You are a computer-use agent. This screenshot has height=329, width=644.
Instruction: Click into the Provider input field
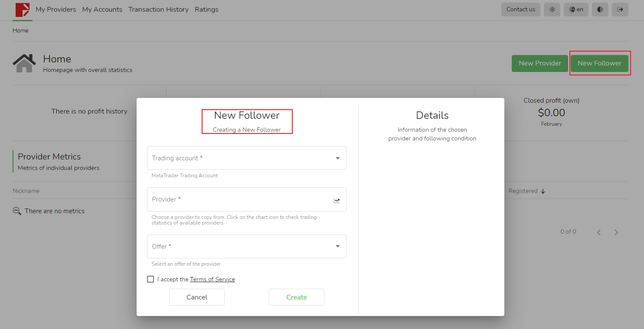239,199
